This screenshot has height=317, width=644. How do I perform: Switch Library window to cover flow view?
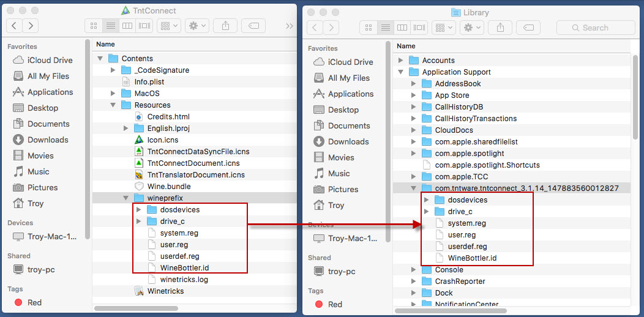coord(419,28)
